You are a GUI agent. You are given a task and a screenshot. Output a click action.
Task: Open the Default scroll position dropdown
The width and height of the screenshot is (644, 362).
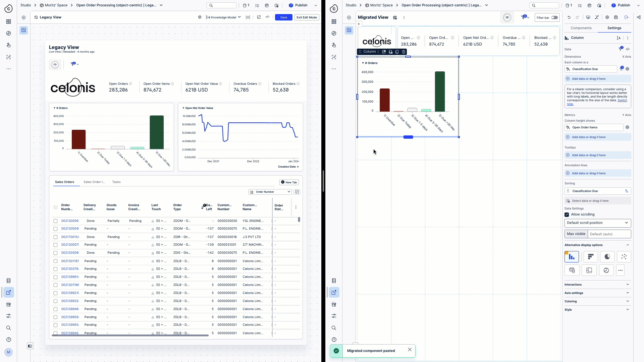tap(597, 223)
